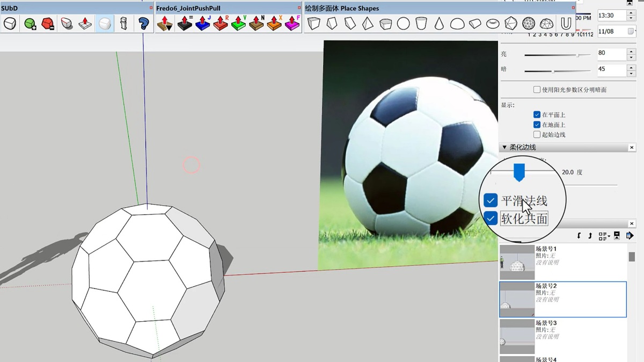Viewport: 644px width, 362px height.
Task: Place the wedge prism shape icon
Action: tap(350, 24)
